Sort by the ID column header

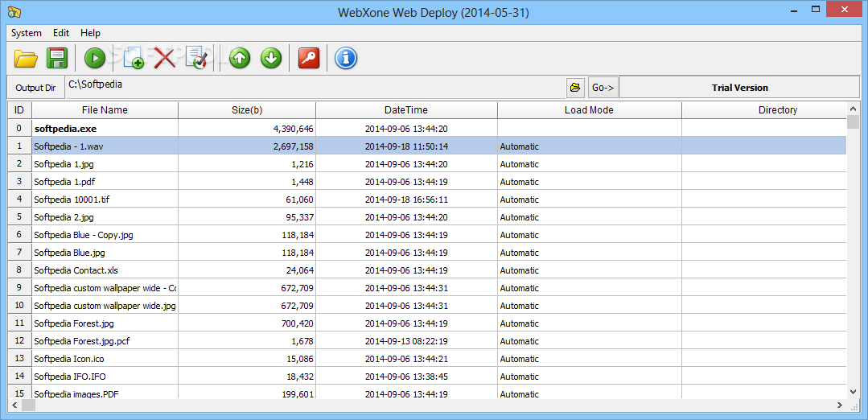[x=19, y=110]
